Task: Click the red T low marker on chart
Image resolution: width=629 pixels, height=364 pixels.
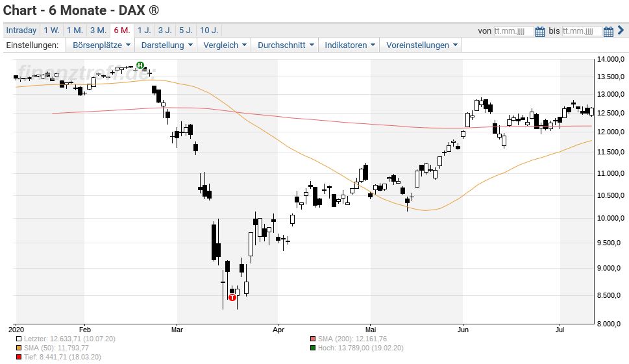Action: pyautogui.click(x=232, y=297)
